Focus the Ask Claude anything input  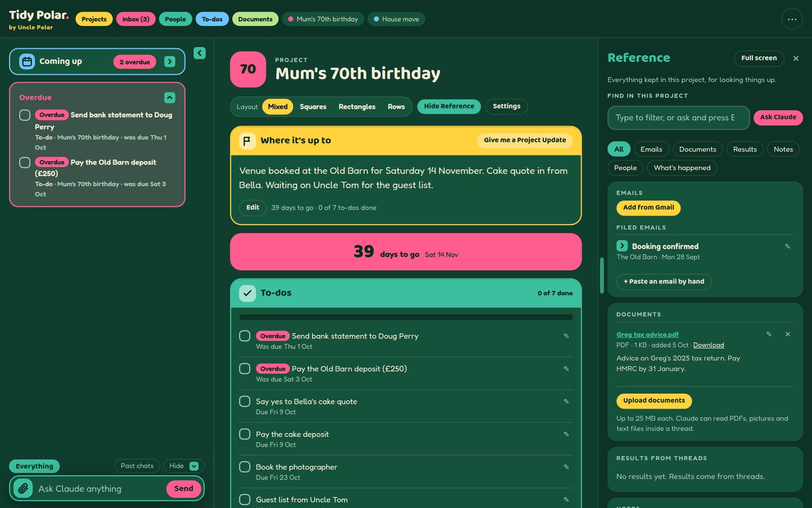point(99,489)
